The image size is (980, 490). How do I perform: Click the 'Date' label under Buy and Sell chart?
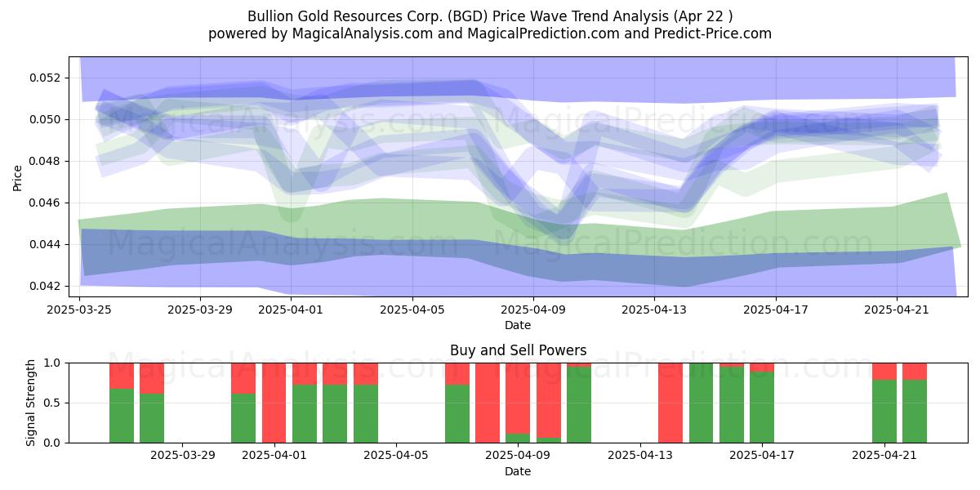click(518, 471)
